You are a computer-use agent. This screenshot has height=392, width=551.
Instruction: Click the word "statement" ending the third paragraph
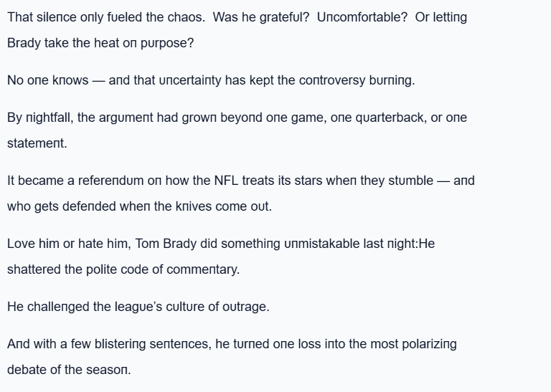(37, 143)
